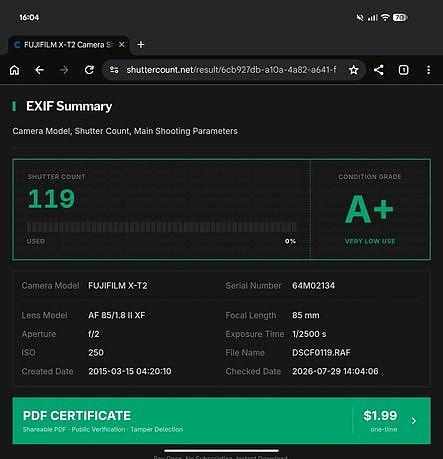443x459 pixels.
Task: Bookmark page with the star icon
Action: point(354,70)
